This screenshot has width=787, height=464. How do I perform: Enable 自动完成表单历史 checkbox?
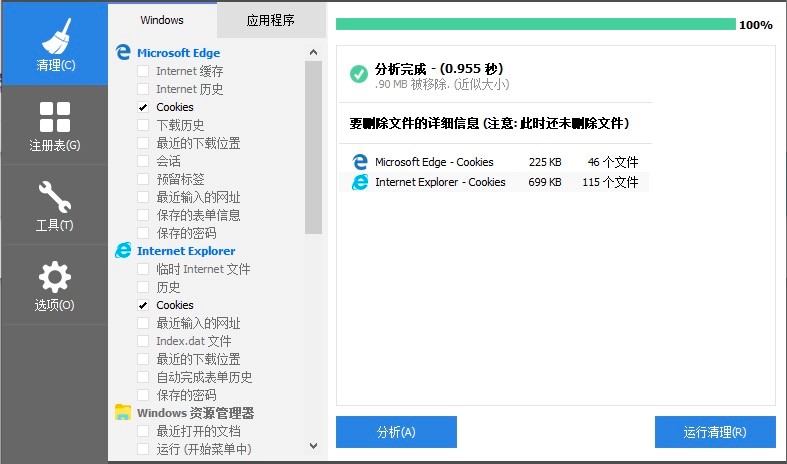pyautogui.click(x=143, y=377)
